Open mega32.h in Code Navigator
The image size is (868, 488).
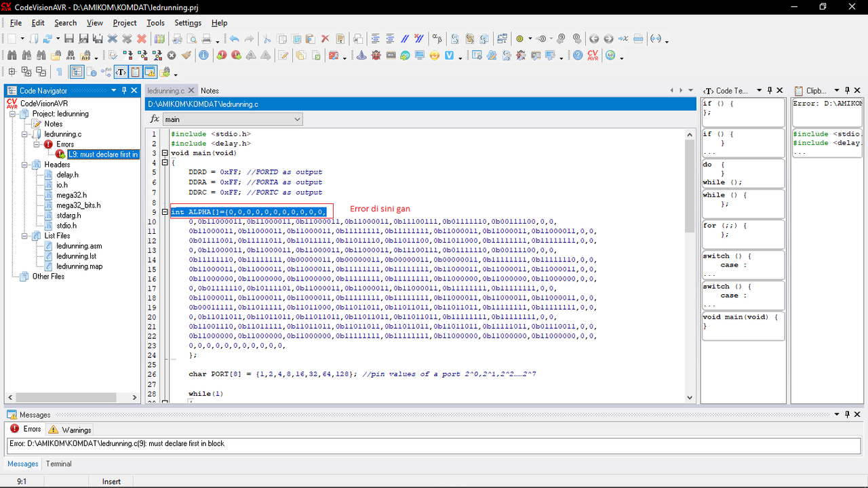[71, 195]
